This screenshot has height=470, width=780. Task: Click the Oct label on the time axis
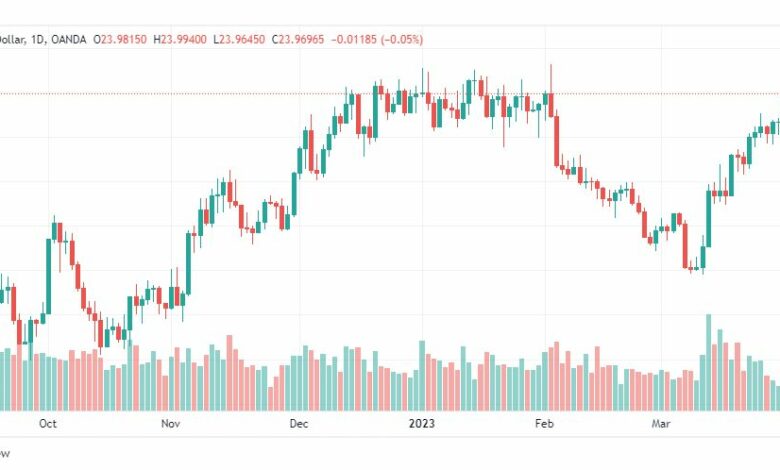click(48, 423)
